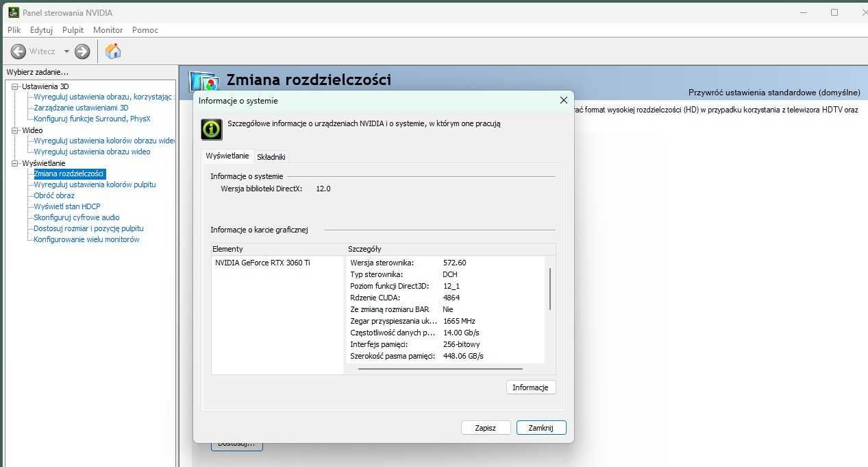The height and width of the screenshot is (467, 868).
Task: Click boost clock value 1665 MHz
Action: point(459,321)
